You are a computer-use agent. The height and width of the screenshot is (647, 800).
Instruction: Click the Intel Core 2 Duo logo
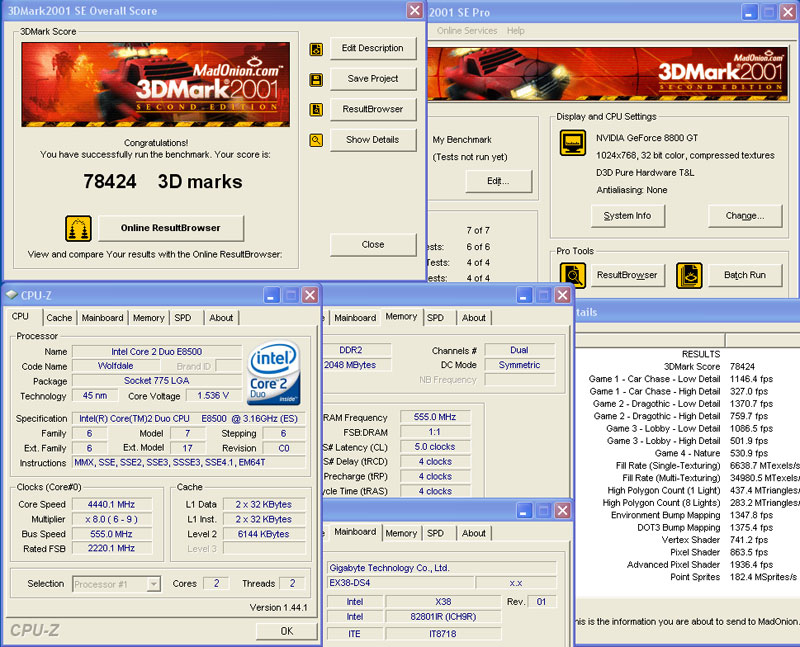pos(273,373)
